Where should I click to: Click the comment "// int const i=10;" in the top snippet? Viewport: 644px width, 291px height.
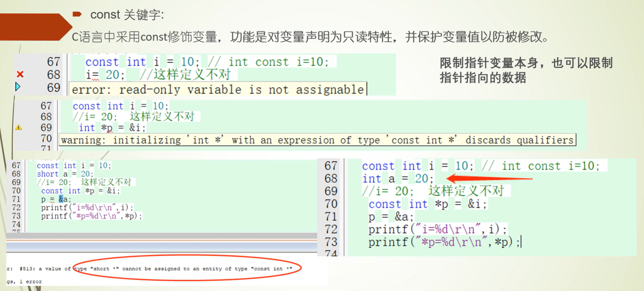[x=268, y=62]
